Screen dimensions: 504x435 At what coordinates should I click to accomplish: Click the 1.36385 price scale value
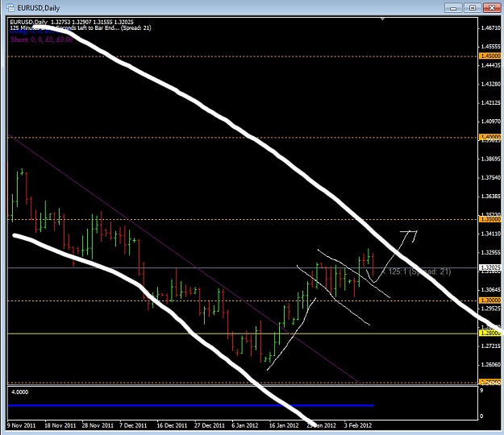tap(490, 196)
